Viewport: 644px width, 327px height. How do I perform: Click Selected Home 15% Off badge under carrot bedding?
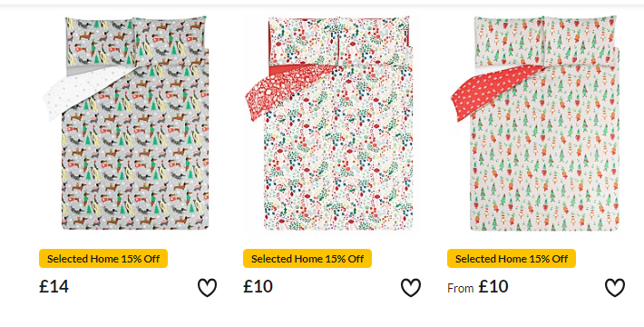coord(512,259)
